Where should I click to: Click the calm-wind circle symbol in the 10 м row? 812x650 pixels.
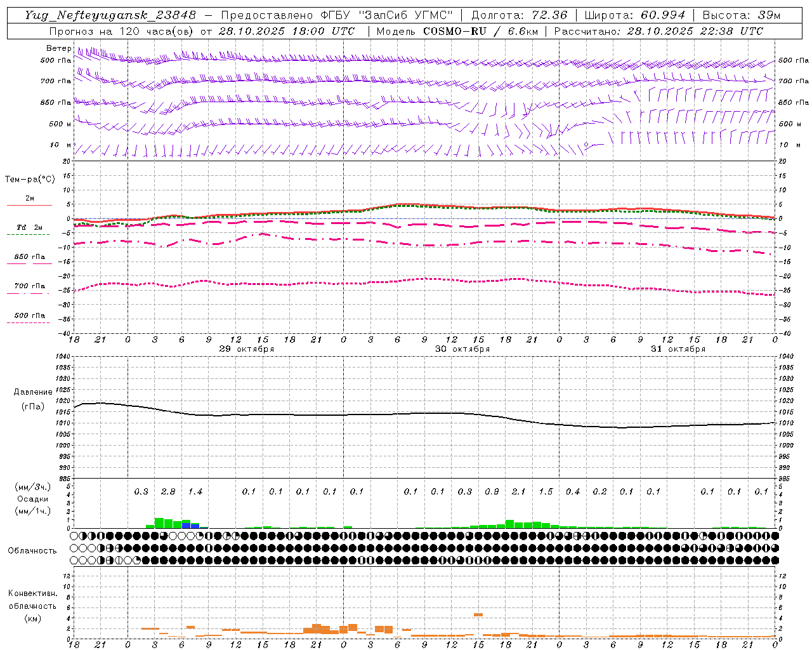(x=586, y=145)
